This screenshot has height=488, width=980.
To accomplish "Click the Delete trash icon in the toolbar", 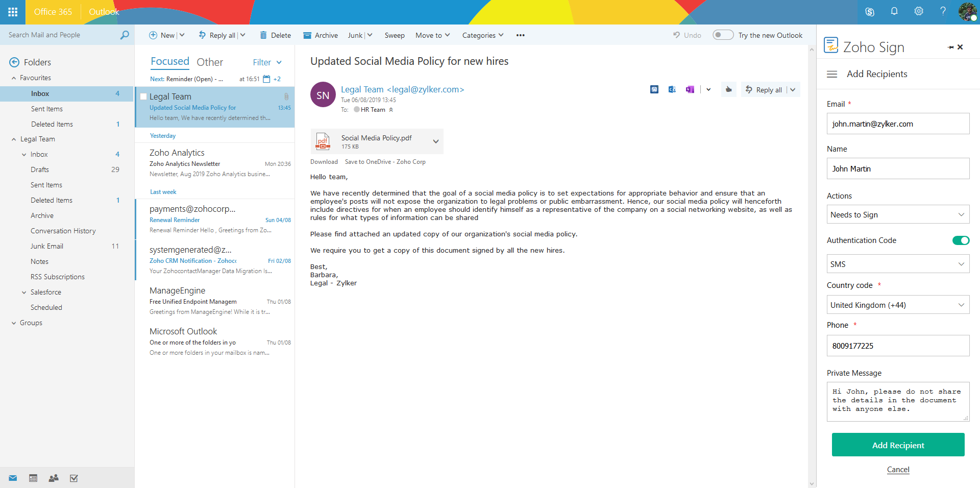I will tap(263, 35).
